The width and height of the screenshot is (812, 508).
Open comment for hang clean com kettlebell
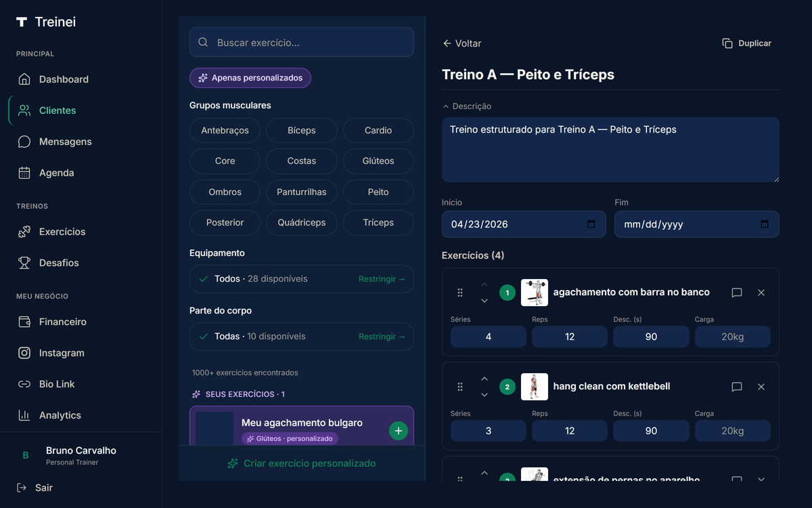[737, 387]
